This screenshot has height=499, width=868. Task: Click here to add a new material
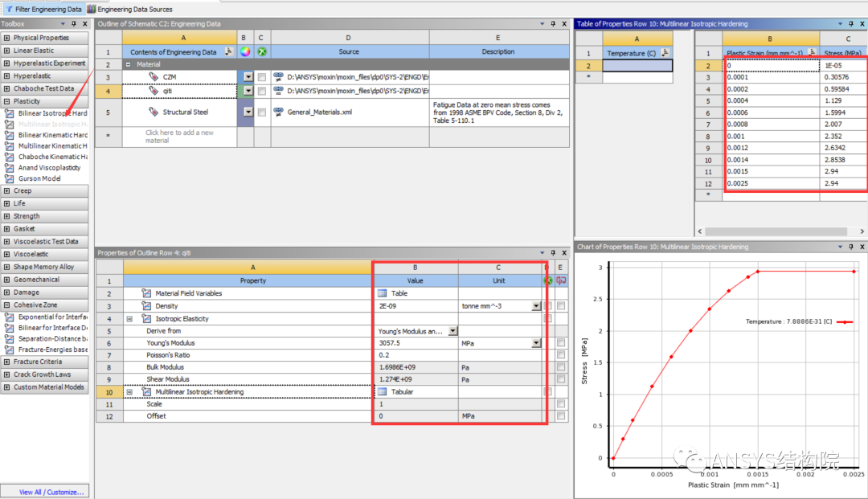click(179, 137)
